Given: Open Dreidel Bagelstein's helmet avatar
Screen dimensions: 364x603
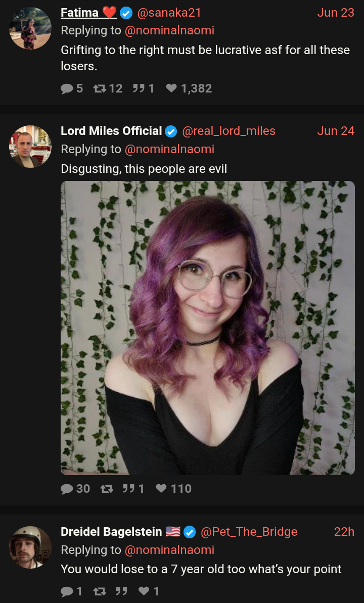Looking at the screenshot, I should click(x=30, y=547).
